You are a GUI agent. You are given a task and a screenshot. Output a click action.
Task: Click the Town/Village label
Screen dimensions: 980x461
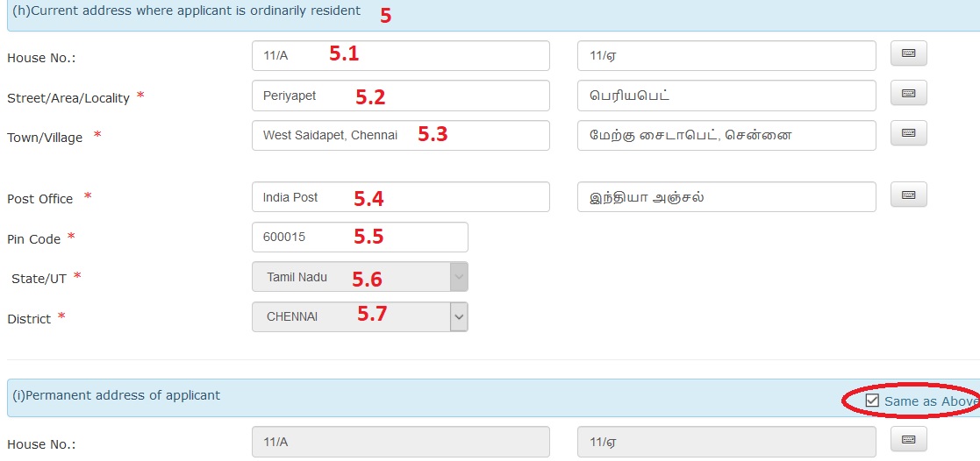tap(45, 138)
